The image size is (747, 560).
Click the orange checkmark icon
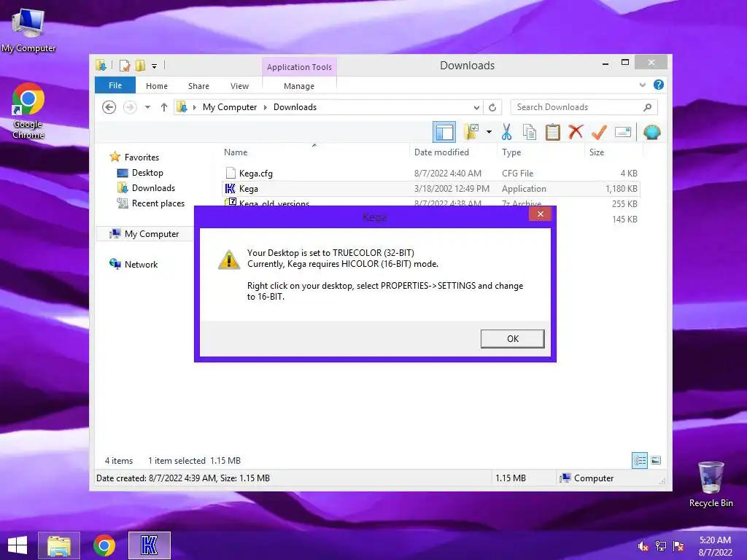click(x=599, y=132)
